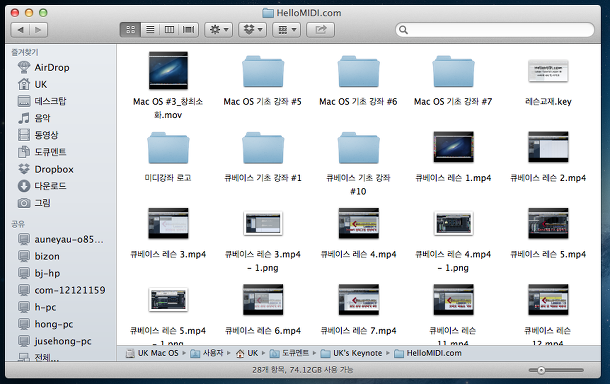Open Dropbox in the sidebar
Image resolution: width=610 pixels, height=384 pixels.
(x=46, y=169)
